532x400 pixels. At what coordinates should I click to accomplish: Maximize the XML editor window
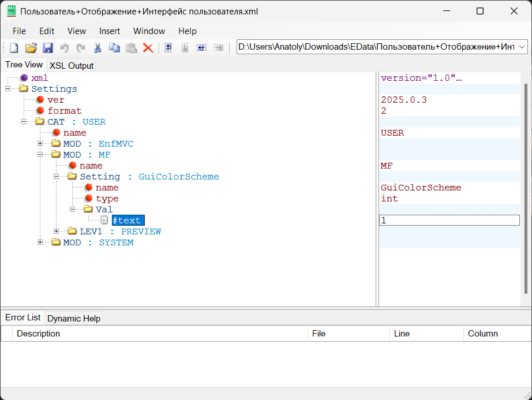(479, 11)
